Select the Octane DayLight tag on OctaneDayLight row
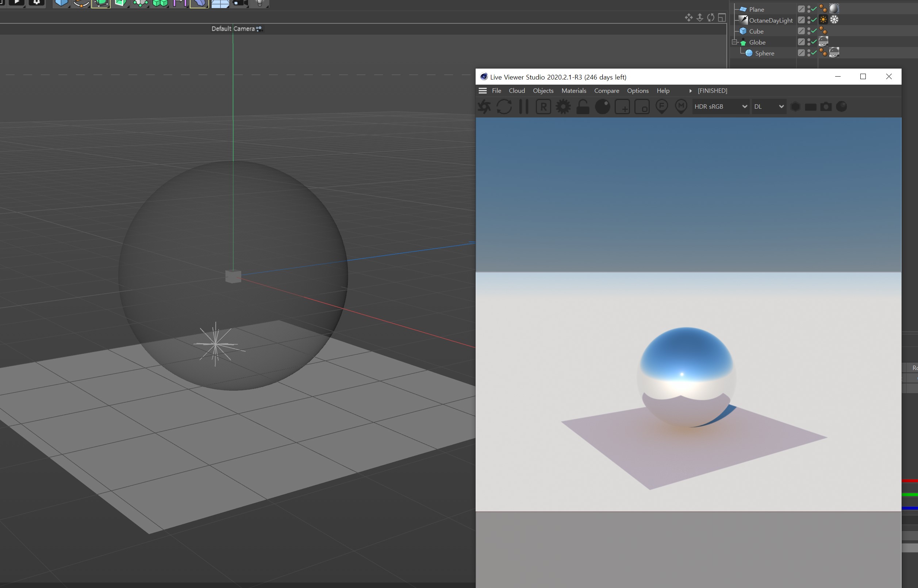Screen dimensions: 918x588 point(823,19)
